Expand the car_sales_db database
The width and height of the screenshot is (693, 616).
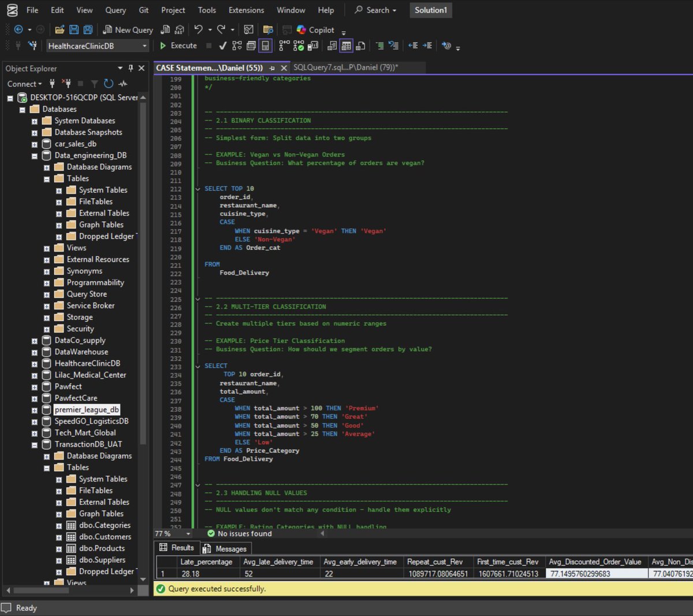tap(34, 144)
